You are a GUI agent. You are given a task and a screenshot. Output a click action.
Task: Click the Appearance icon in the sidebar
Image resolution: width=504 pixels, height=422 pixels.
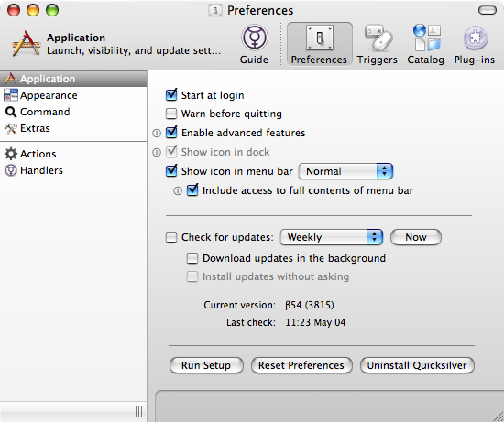(11, 95)
